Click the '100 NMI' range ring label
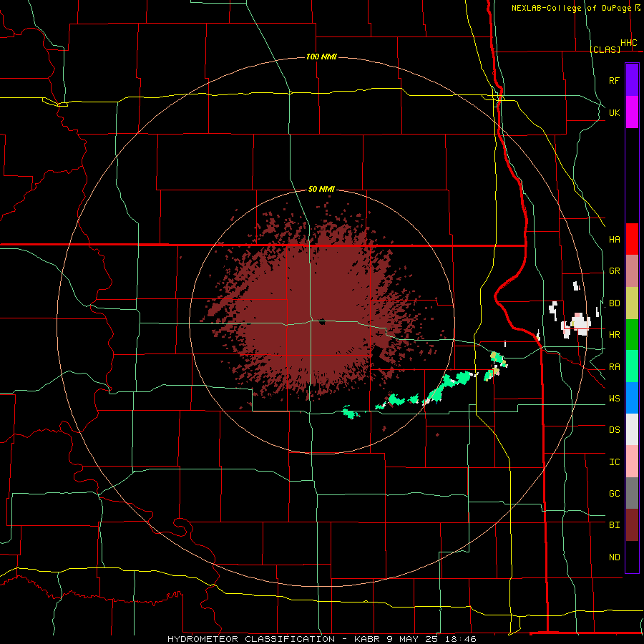Screen dimensions: 644x644 coord(321,57)
